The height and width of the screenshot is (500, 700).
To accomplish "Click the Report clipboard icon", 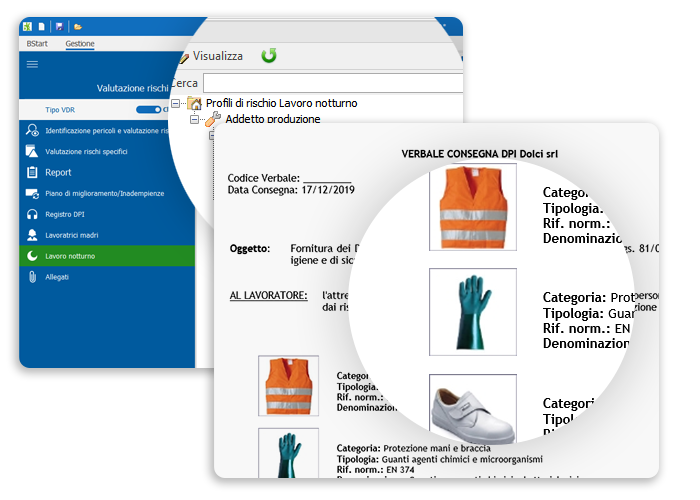I will point(31,172).
